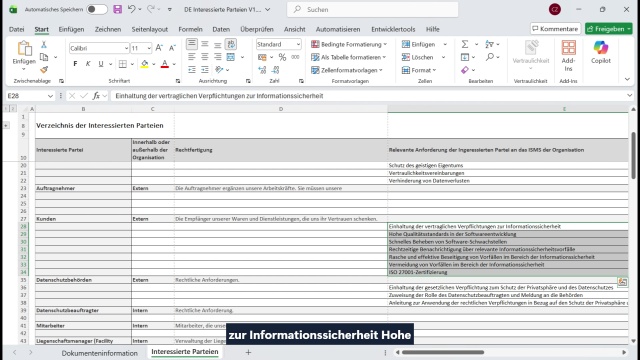Add decimal places icon
The height and width of the screenshot is (360, 640).
(262, 70)
